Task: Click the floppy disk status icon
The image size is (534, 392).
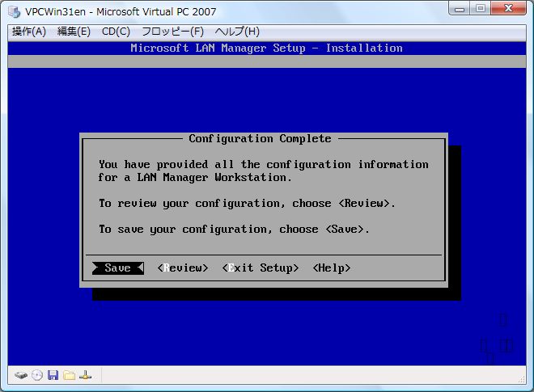Action: [53, 375]
